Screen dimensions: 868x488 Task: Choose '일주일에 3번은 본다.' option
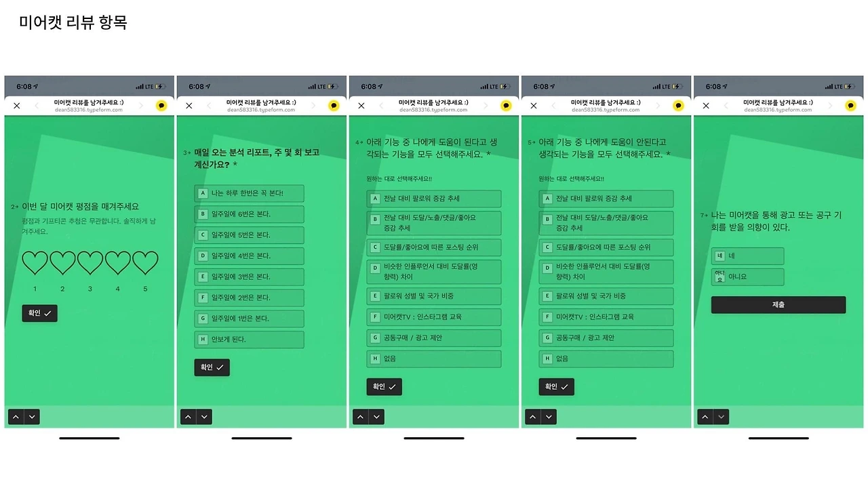249,277
